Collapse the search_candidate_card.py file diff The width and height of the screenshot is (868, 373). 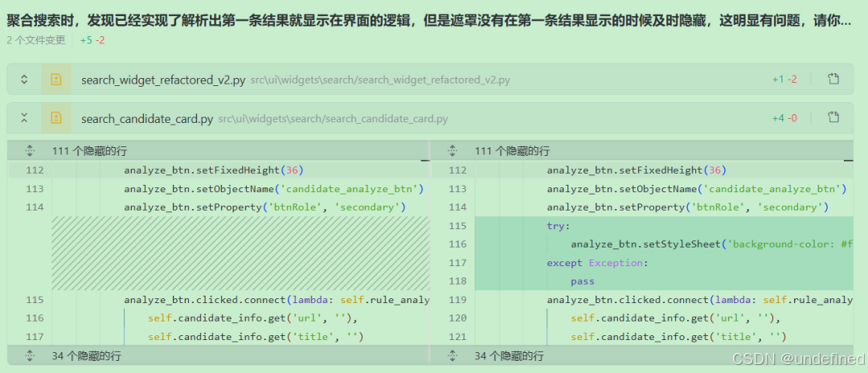click(x=24, y=118)
